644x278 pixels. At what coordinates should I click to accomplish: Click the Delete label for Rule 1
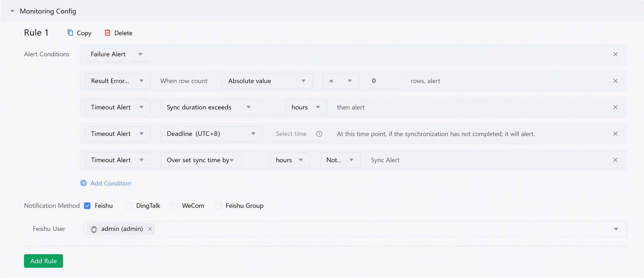123,33
